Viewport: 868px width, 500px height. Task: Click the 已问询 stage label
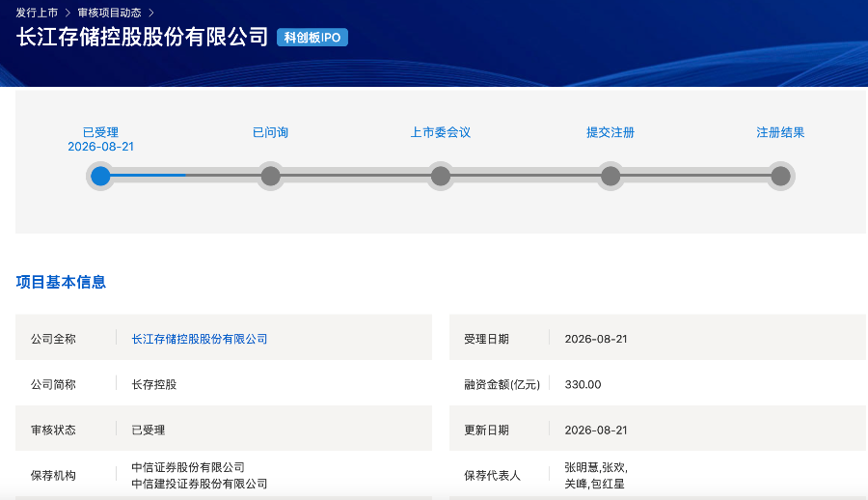(x=271, y=132)
